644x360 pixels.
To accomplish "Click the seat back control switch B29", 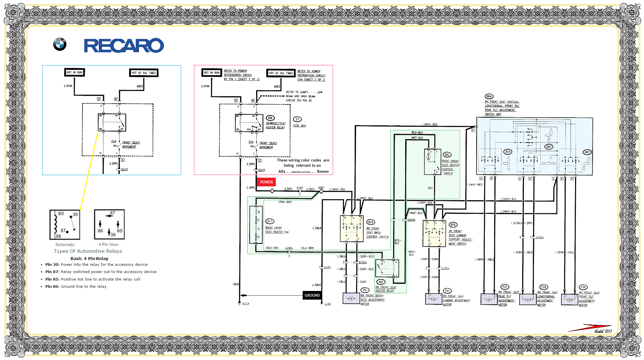I will [352, 229].
